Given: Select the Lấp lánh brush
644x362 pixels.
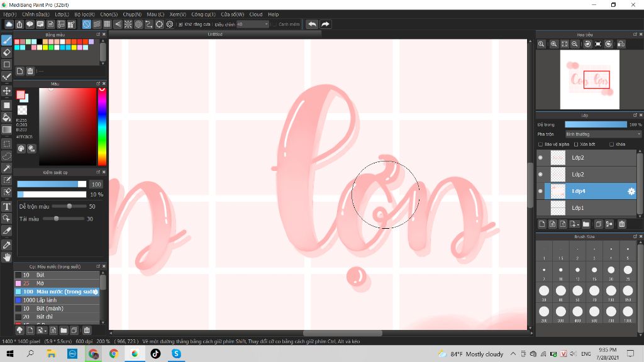Looking at the screenshot, I should [x=57, y=300].
